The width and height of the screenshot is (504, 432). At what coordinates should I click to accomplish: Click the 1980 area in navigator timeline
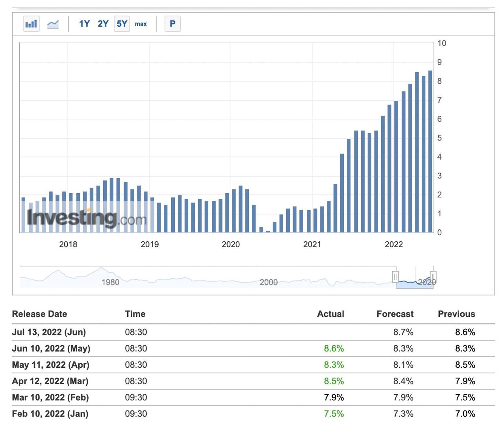click(110, 282)
